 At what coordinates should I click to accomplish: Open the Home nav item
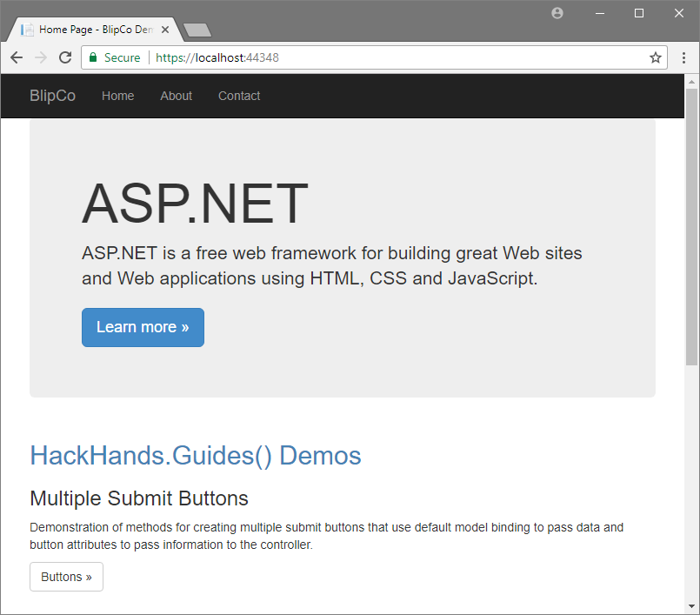point(118,96)
